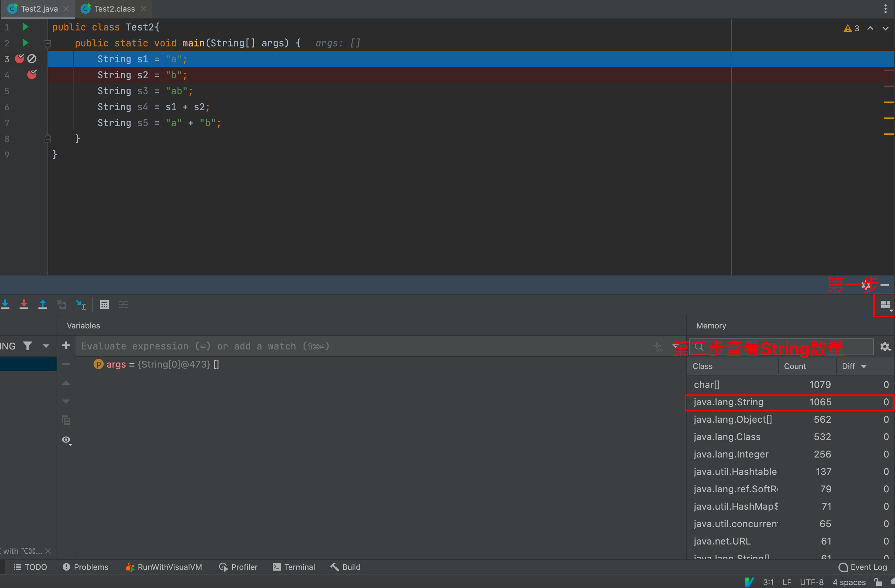Click the Step Out up-arrow icon
895x588 pixels.
pyautogui.click(x=43, y=304)
